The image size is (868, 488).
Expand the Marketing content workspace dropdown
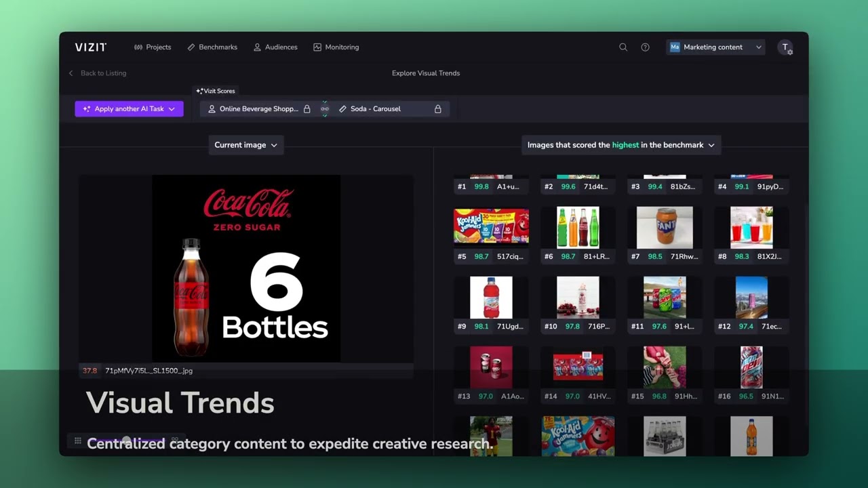[x=715, y=47]
